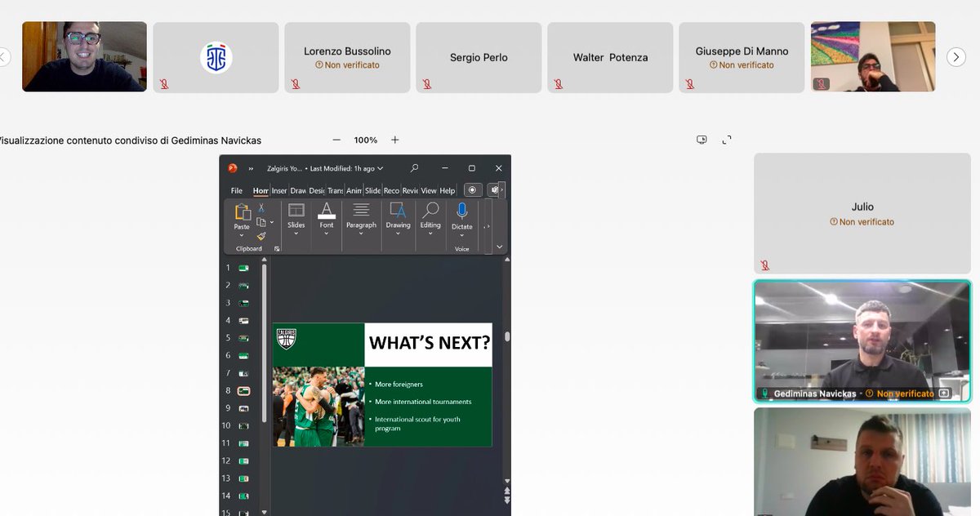Open the Drawing group icon
980x516 pixels.
(x=398, y=210)
